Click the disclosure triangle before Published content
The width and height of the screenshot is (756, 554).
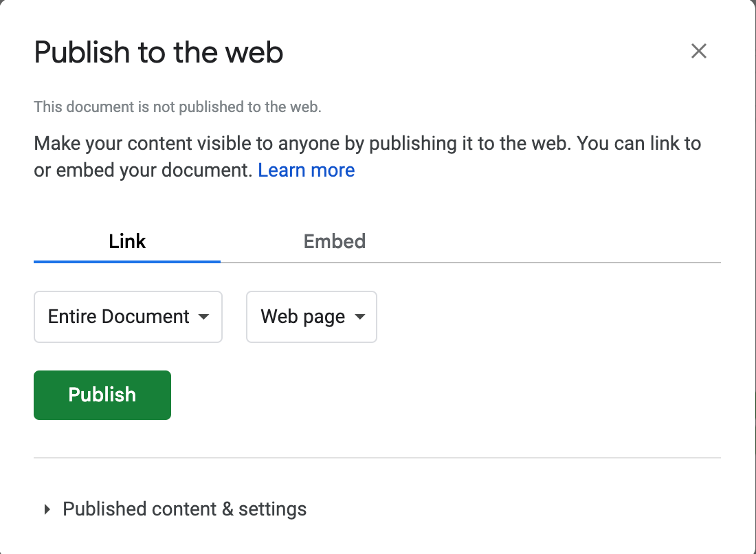click(x=47, y=509)
